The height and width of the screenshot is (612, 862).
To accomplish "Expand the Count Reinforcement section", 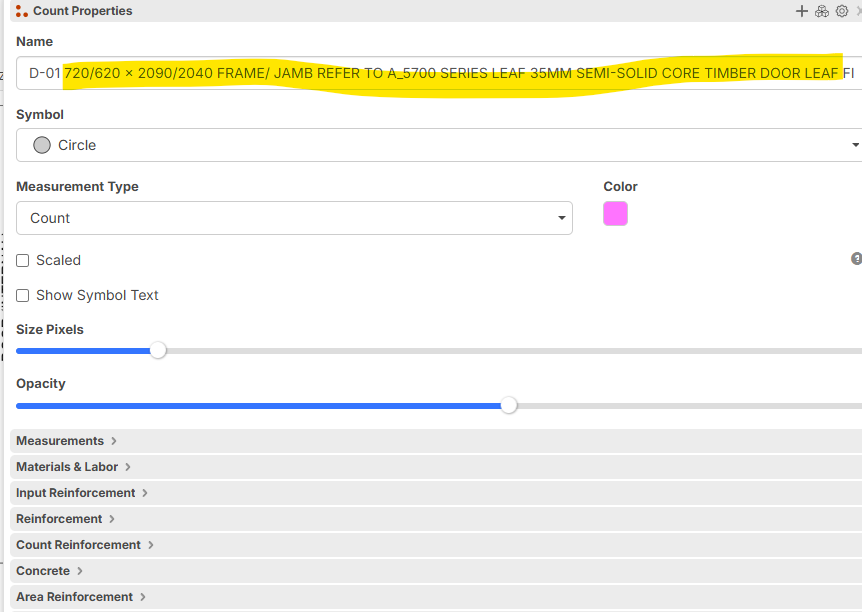I will (436, 545).
